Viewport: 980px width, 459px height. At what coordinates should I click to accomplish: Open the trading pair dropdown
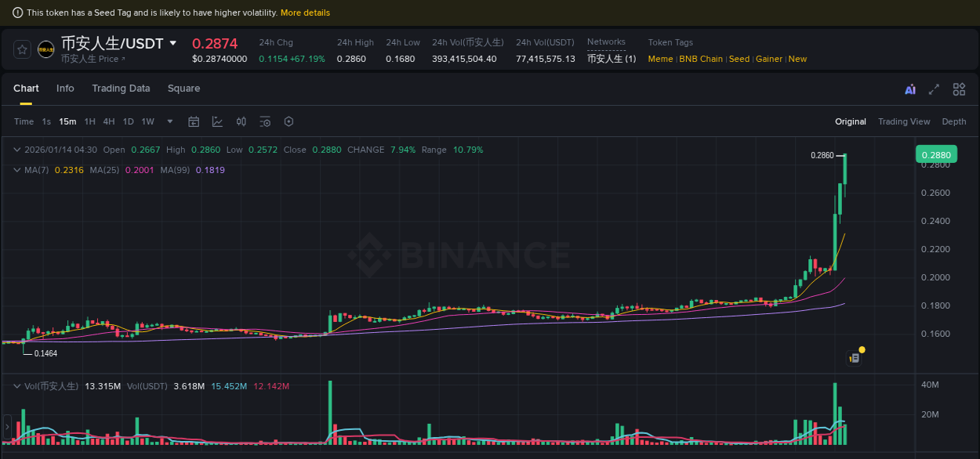[x=172, y=44]
